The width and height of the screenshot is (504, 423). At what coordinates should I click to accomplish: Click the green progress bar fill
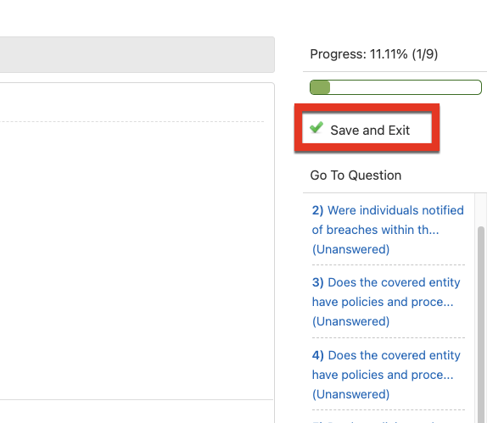(320, 87)
